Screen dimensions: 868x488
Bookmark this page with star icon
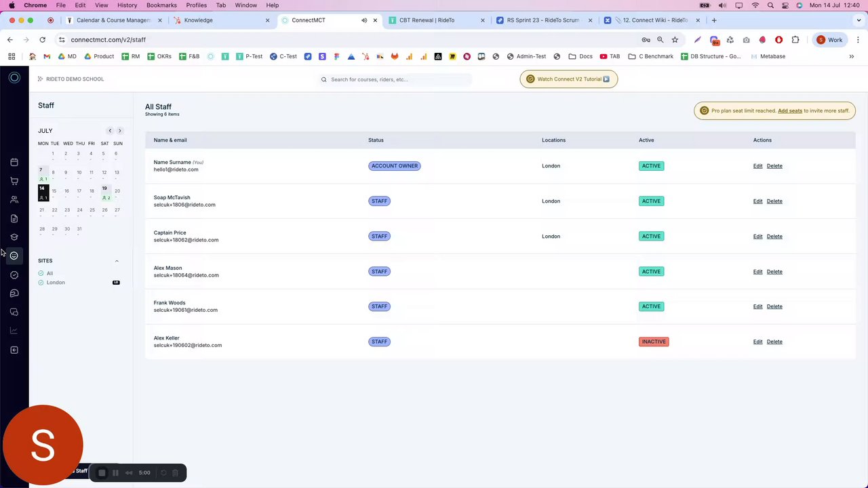(x=675, y=40)
